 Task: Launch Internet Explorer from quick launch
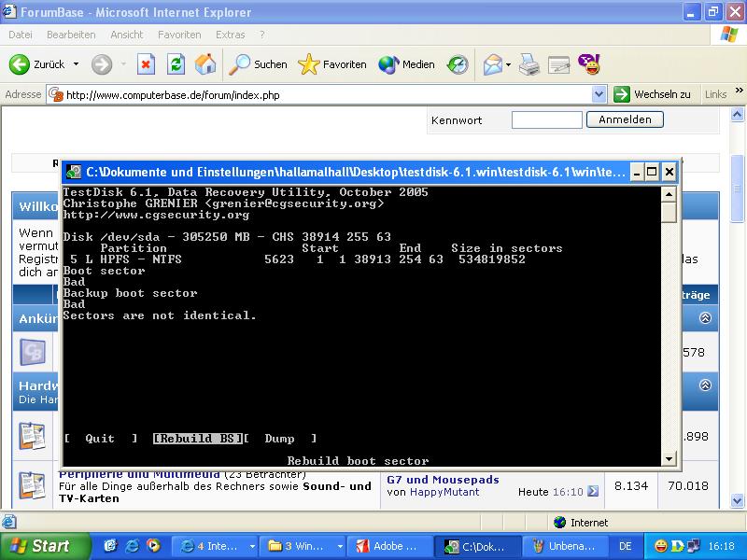(132, 546)
